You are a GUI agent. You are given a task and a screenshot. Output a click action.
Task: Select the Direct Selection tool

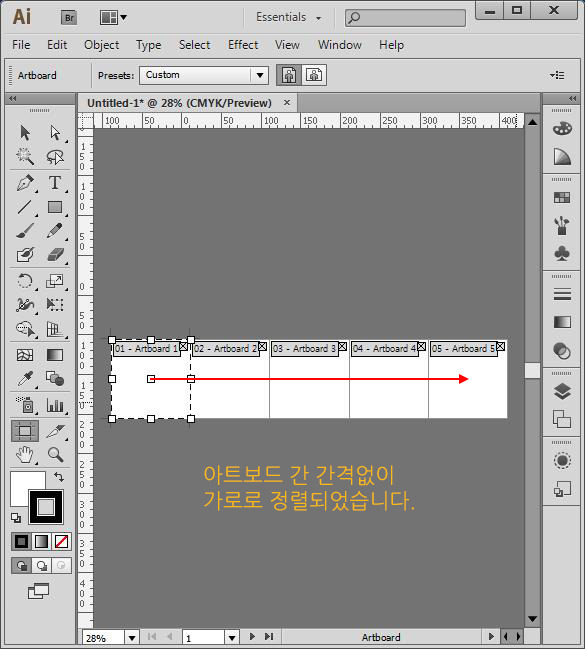coord(55,133)
